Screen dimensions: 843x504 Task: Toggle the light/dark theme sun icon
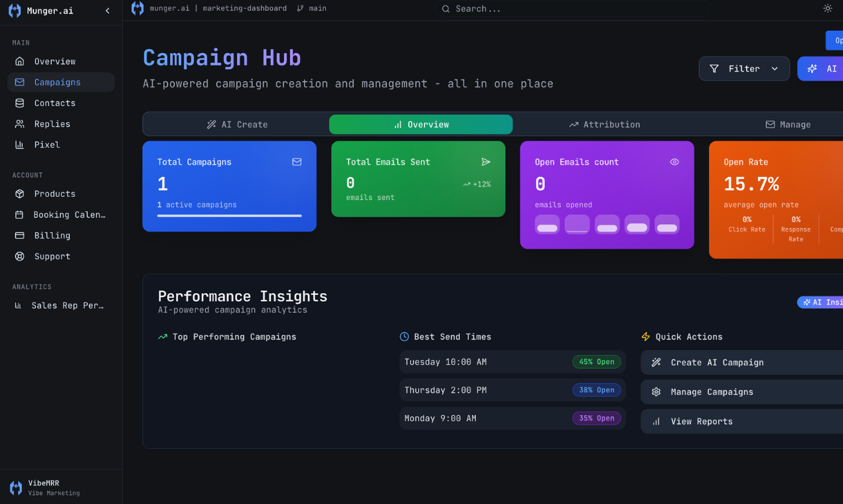pos(827,9)
